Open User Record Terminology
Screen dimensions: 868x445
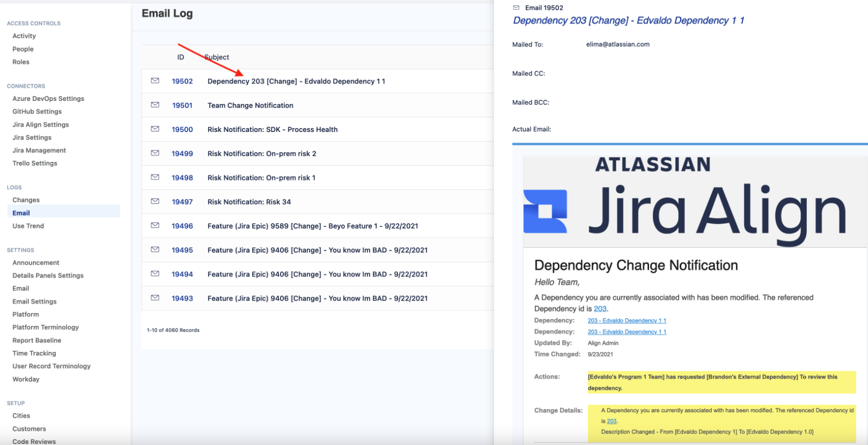coord(51,366)
